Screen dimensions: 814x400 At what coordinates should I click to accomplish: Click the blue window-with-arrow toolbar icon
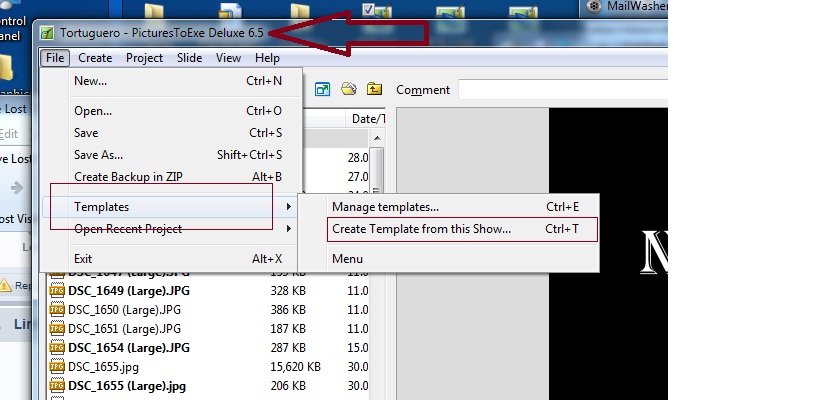[322, 89]
